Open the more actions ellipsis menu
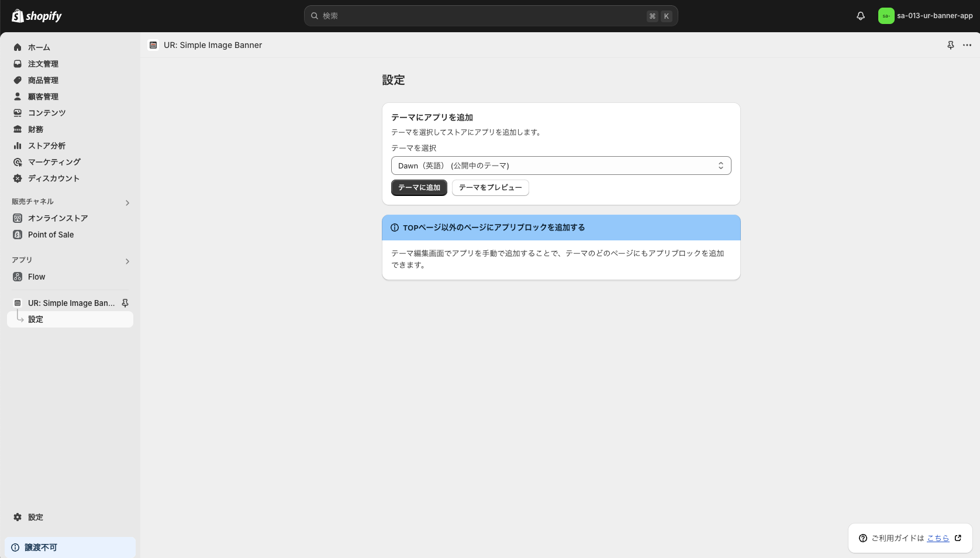The width and height of the screenshot is (980, 558). (966, 45)
